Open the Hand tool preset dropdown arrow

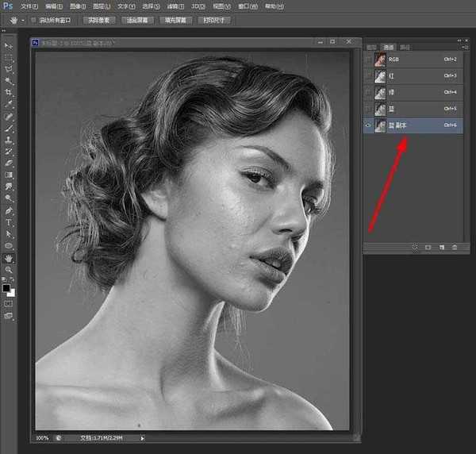pos(22,20)
